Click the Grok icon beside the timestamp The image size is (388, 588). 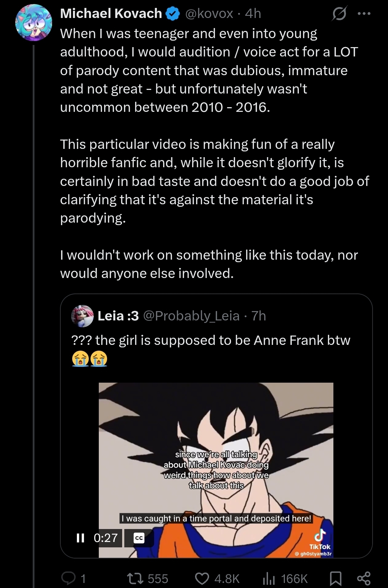pos(339,14)
